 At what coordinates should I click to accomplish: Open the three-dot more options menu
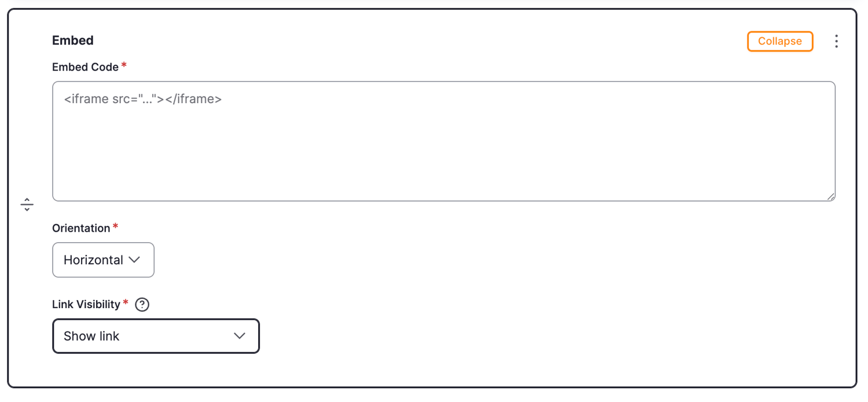[836, 41]
